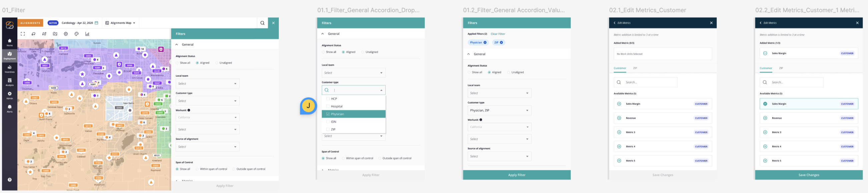Screen dimensions: 868x193
Task: Open the 'Physician, ZIP' customer type dropdown
Action: pos(499,110)
